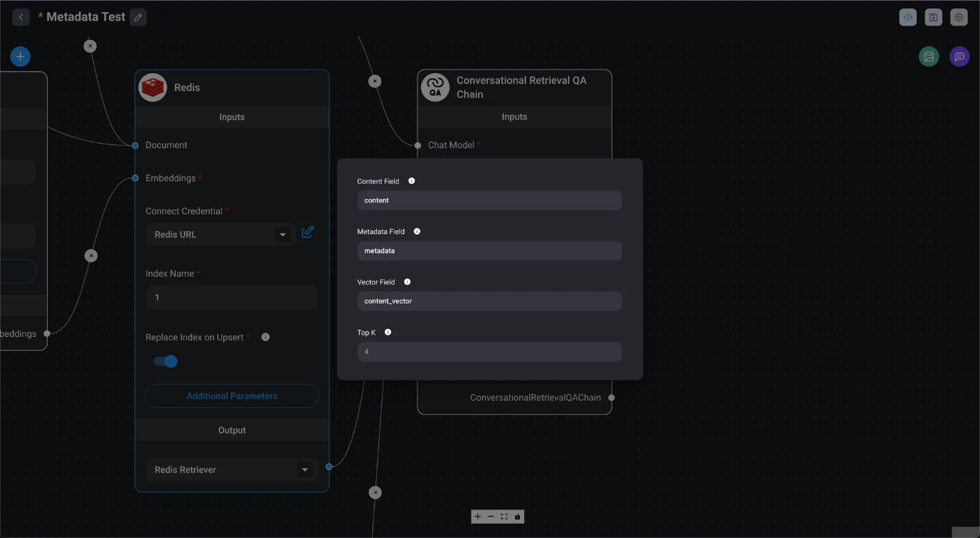Toggle Replace Index on Upsert switch

point(166,362)
